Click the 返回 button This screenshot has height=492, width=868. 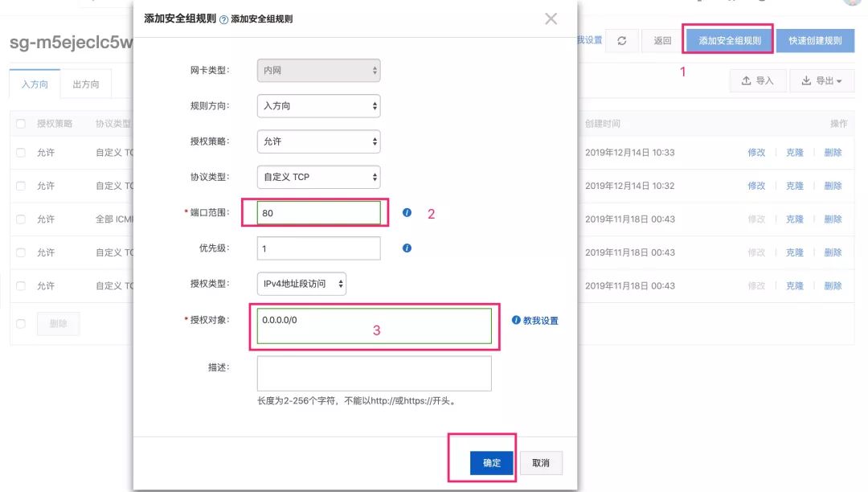[x=662, y=40]
